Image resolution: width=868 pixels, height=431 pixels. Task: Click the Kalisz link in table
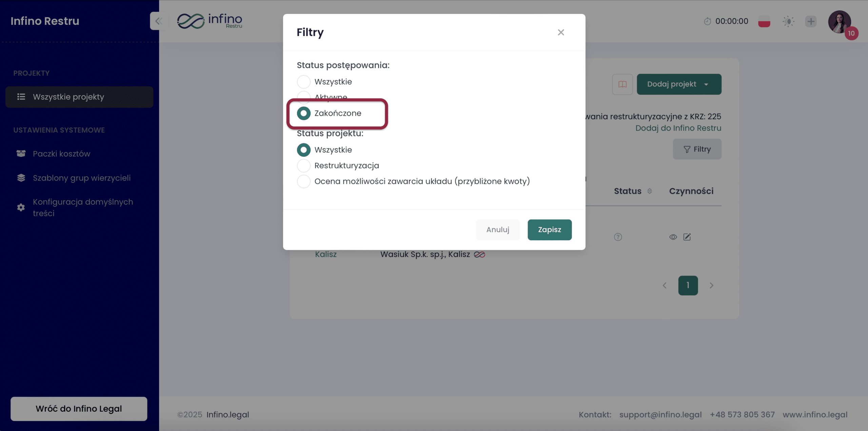click(x=326, y=255)
